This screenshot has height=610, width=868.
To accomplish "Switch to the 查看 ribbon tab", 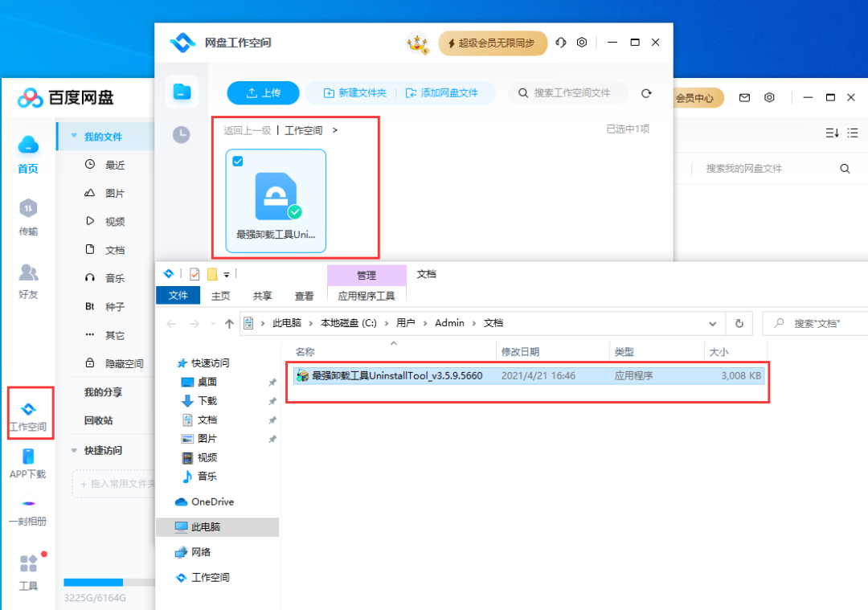I will 304,296.
